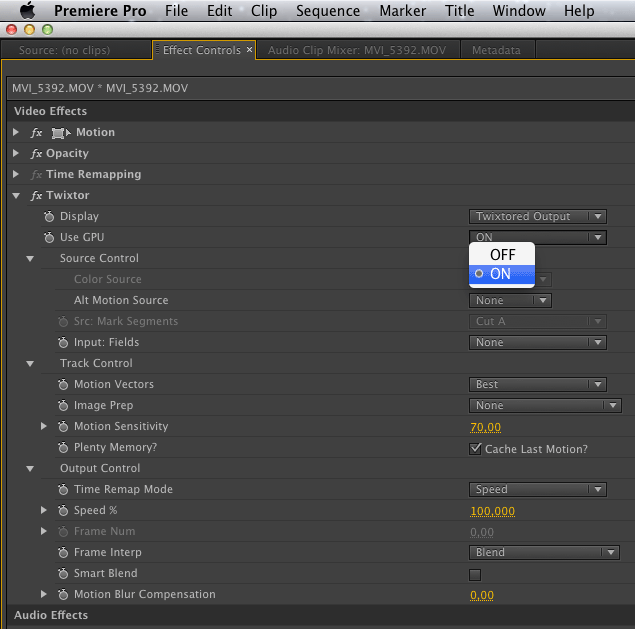This screenshot has height=629, width=635.
Task: Collapse the Track Control group
Action: coord(30,364)
